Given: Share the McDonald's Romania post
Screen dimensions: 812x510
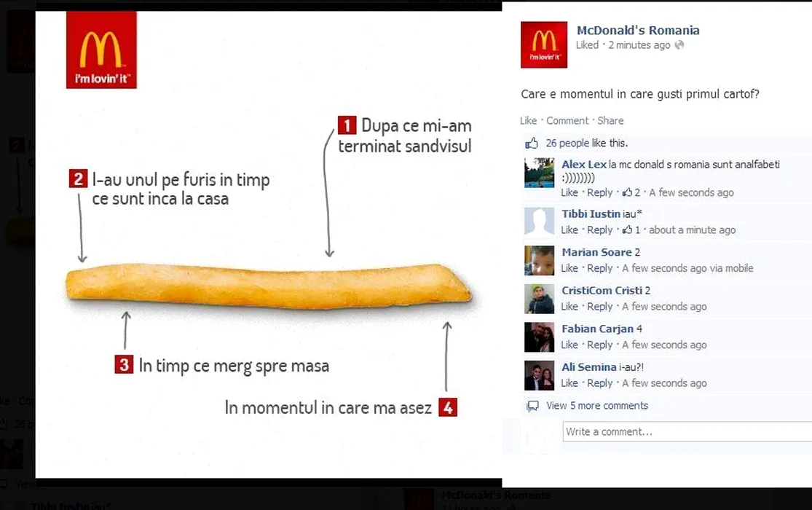Looking at the screenshot, I should coord(610,120).
